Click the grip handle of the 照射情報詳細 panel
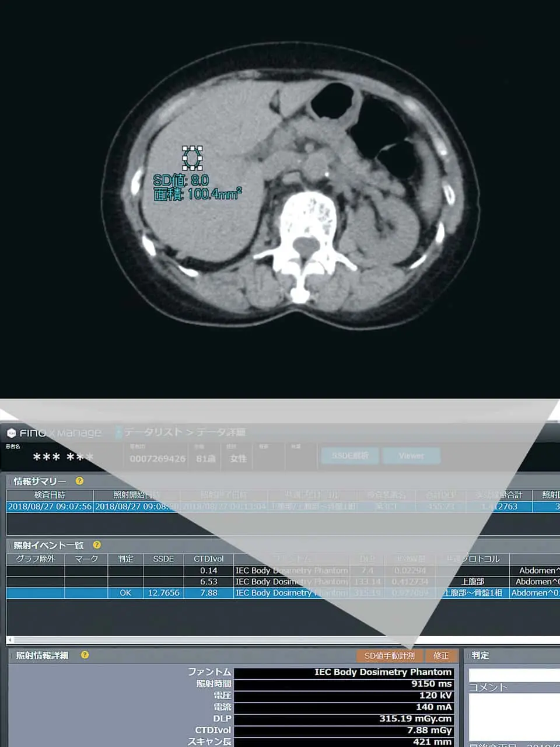This screenshot has width=560, height=747. point(12,655)
